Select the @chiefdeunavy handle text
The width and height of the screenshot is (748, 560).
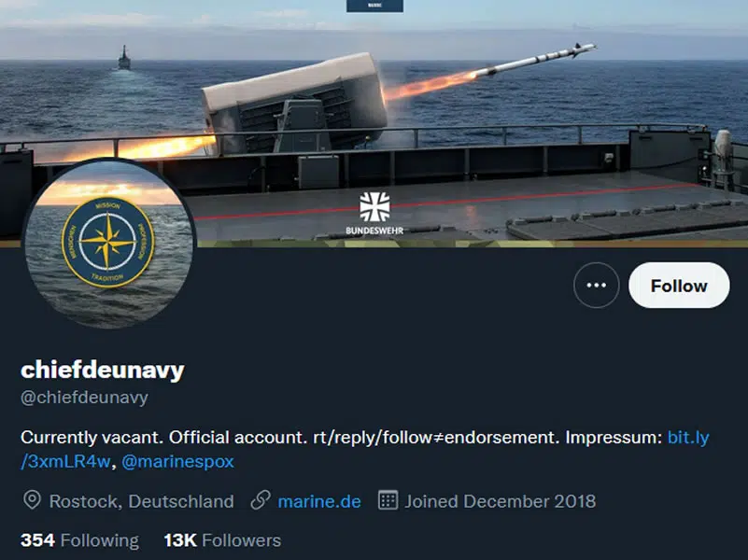click(84, 398)
